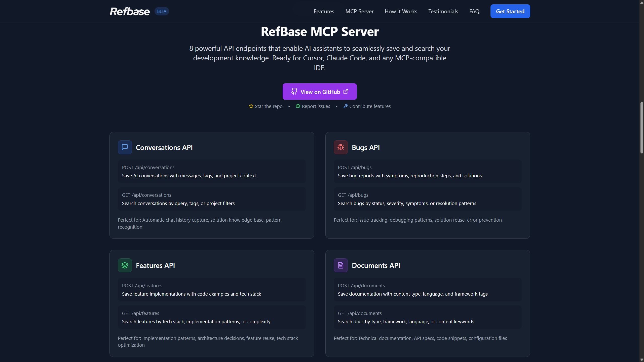Go to MCP Server in the navbar
This screenshot has height=362, width=644.
pyautogui.click(x=359, y=11)
